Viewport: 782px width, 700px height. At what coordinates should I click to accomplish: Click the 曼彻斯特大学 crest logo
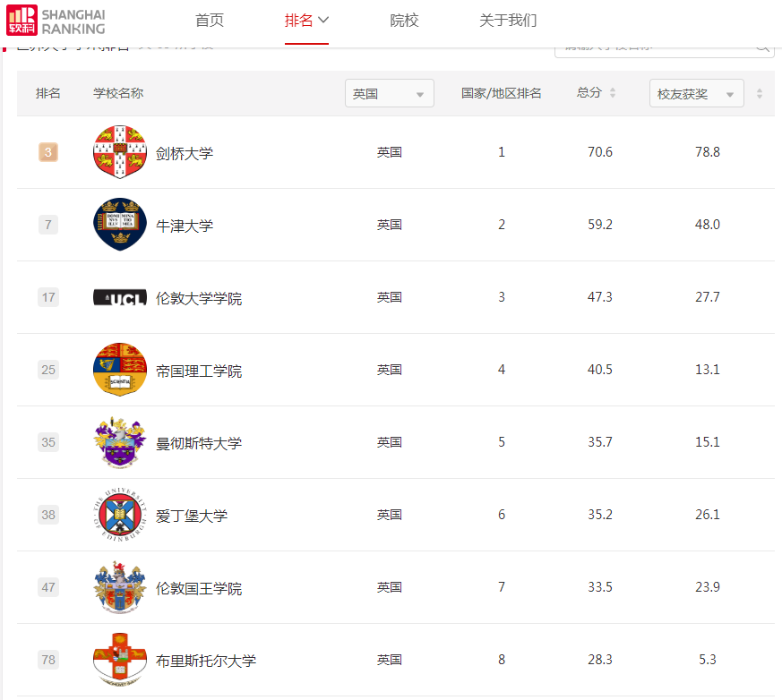120,442
